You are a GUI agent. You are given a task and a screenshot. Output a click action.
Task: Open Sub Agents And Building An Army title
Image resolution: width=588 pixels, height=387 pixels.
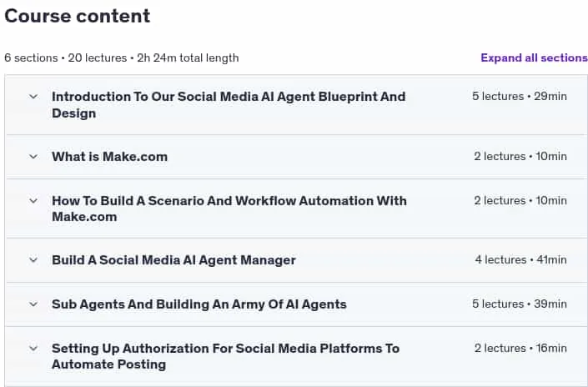[x=199, y=304]
